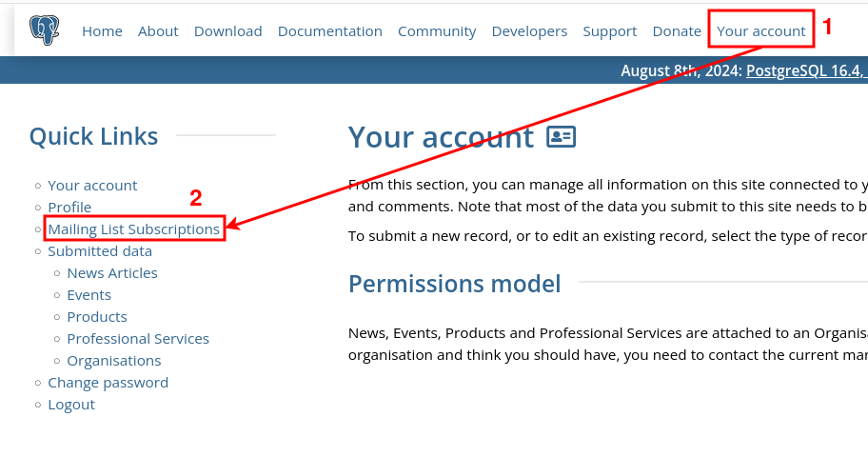Open the Developers navigation link

(529, 31)
